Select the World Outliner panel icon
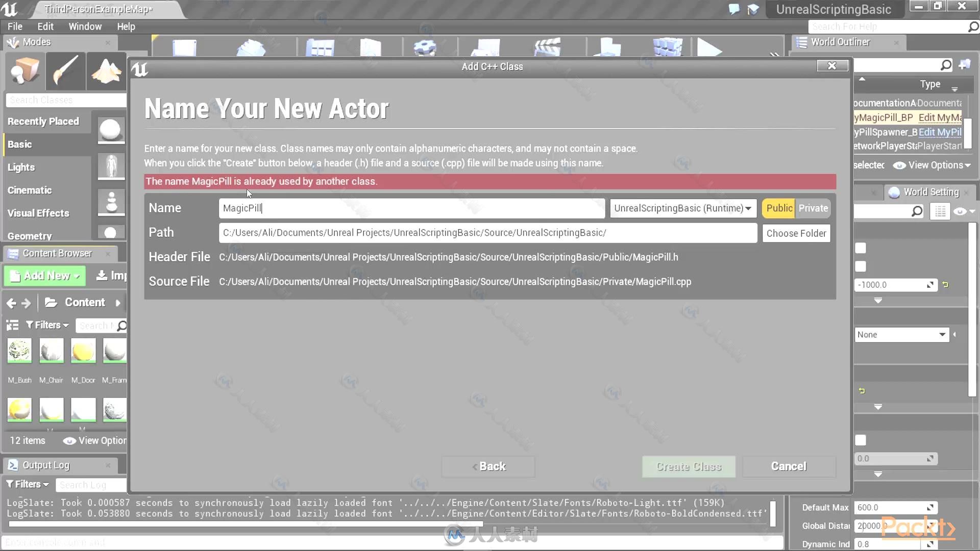Image resolution: width=980 pixels, height=551 pixels. 802,42
